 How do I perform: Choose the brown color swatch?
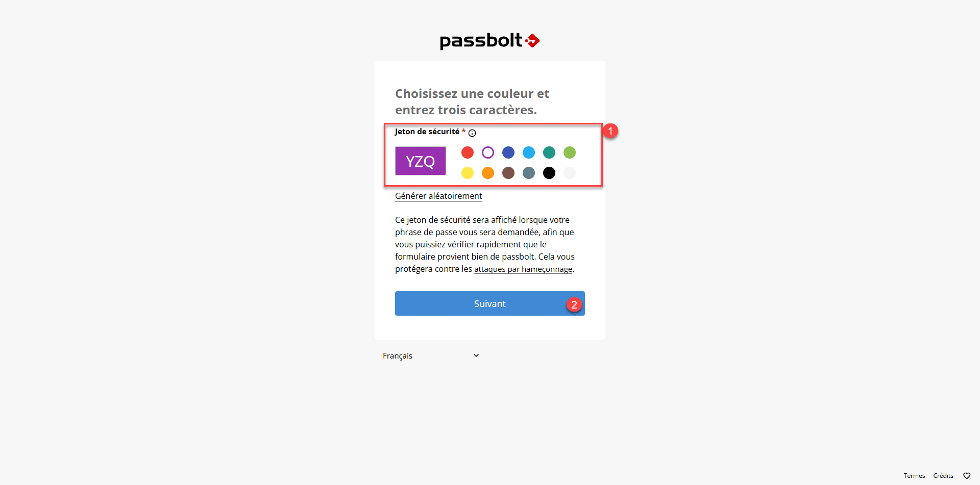[x=508, y=173]
